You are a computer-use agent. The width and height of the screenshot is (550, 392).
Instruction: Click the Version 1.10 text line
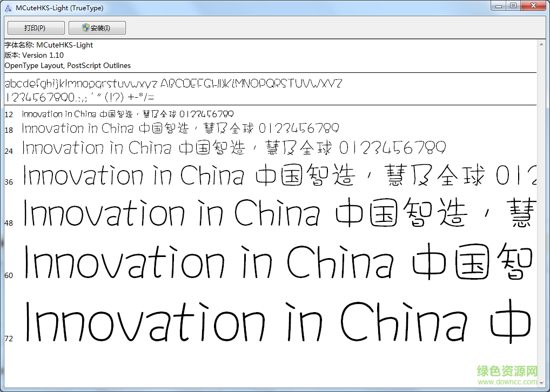point(32,55)
